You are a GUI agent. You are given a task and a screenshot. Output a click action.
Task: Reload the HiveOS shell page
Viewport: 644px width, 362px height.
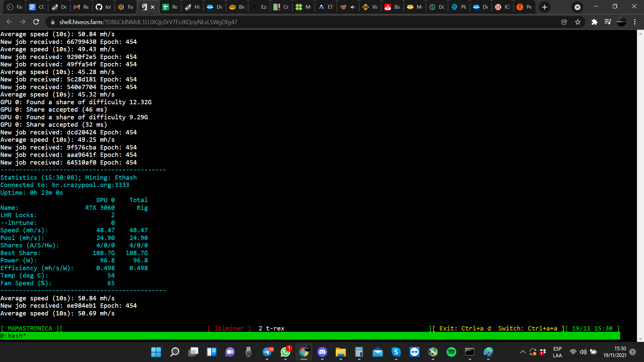(x=36, y=22)
